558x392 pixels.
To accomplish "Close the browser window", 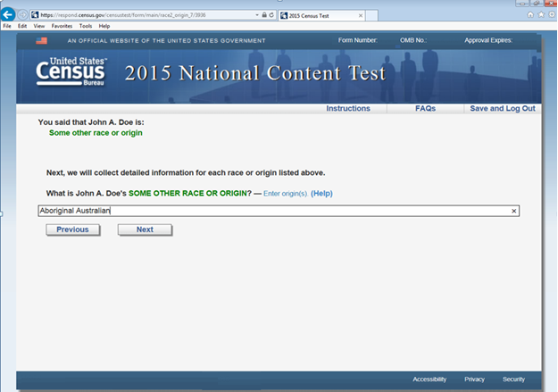I will pos(551,4).
